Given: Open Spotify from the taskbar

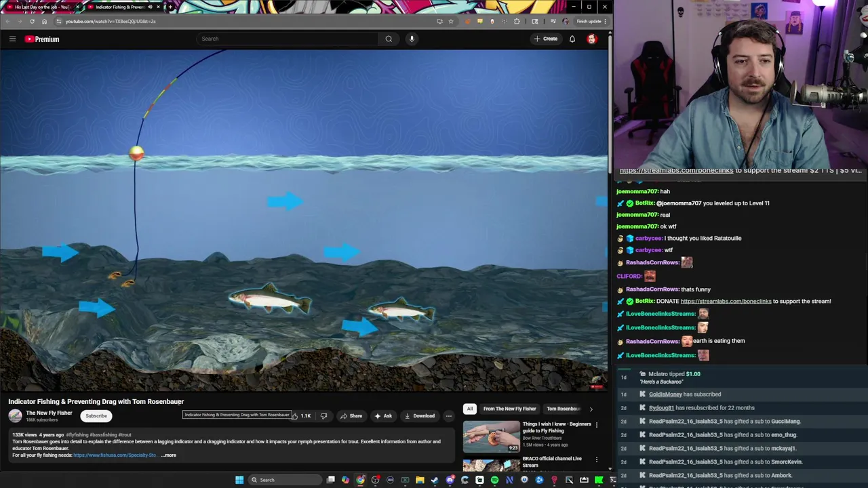Looking at the screenshot, I should (494, 480).
